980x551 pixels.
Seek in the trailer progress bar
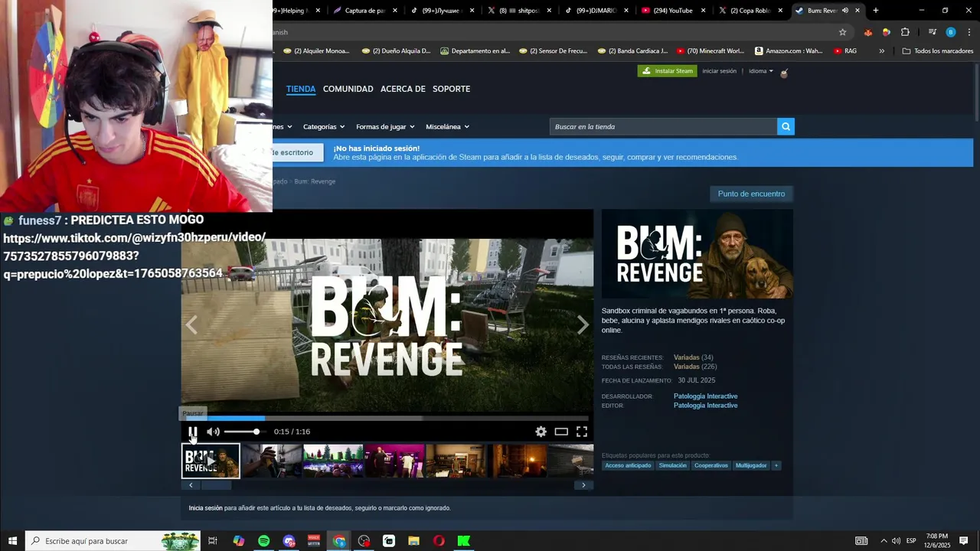387,419
